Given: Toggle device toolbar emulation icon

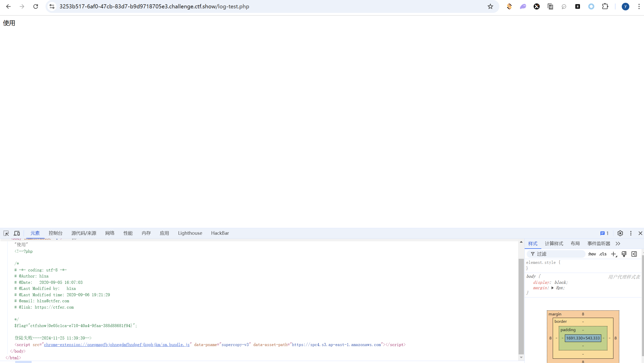Looking at the screenshot, I should (17, 233).
